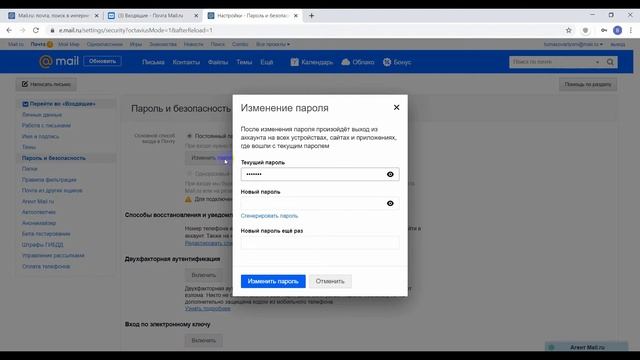The height and width of the screenshot is (360, 640).
Task: Open Штрафы ГИБДД settings
Action: [x=42, y=244]
